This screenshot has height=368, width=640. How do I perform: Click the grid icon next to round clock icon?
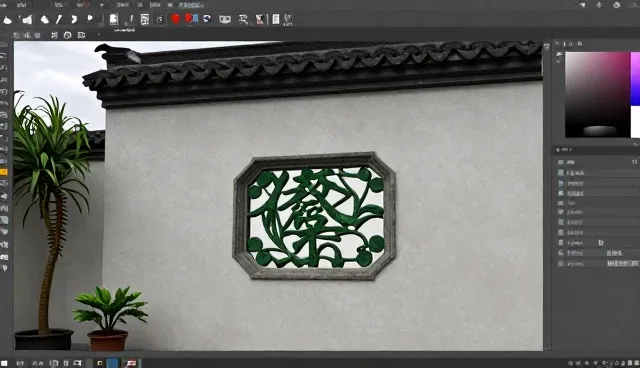(x=81, y=35)
